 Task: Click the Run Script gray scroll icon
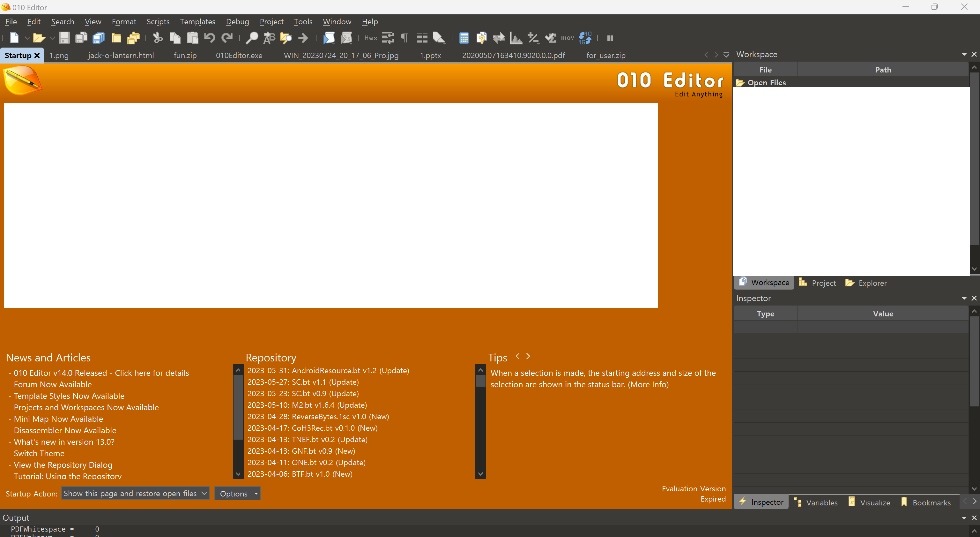pyautogui.click(x=346, y=38)
